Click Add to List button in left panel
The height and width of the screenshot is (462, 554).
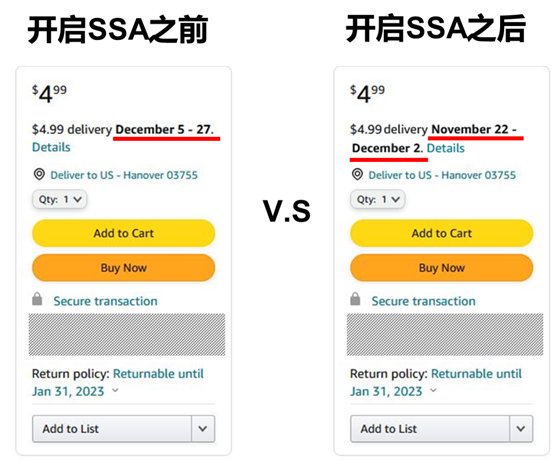112,429
